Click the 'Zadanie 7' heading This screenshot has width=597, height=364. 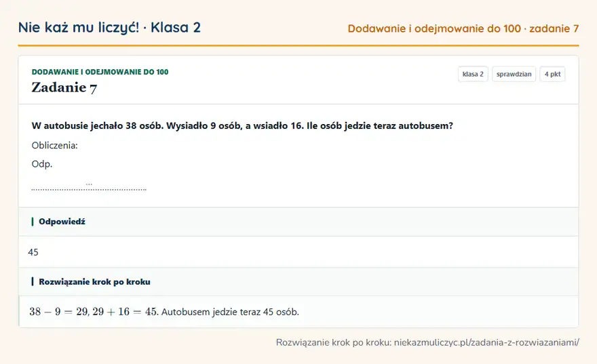click(64, 87)
